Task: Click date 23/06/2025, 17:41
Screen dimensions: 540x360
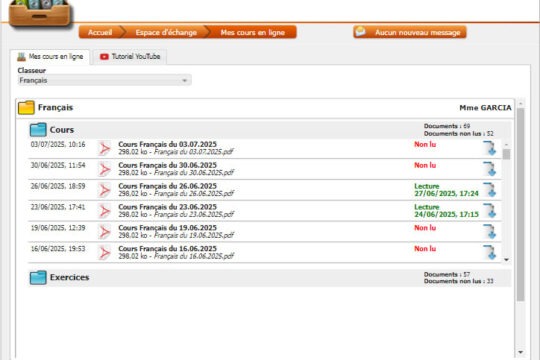Action: point(58,207)
